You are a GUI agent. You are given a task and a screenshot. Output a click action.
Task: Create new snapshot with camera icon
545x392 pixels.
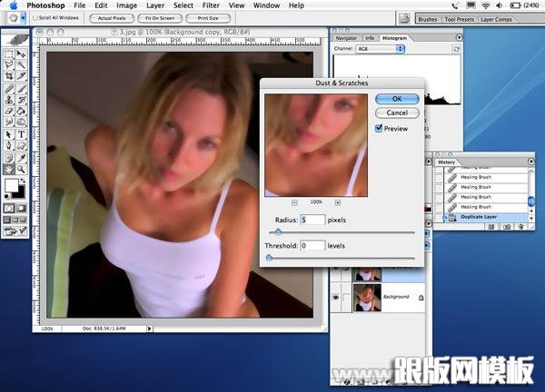(x=507, y=227)
